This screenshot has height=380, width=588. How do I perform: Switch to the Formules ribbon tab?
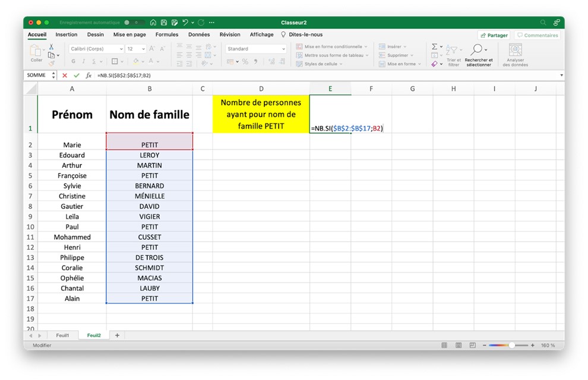(x=166, y=34)
